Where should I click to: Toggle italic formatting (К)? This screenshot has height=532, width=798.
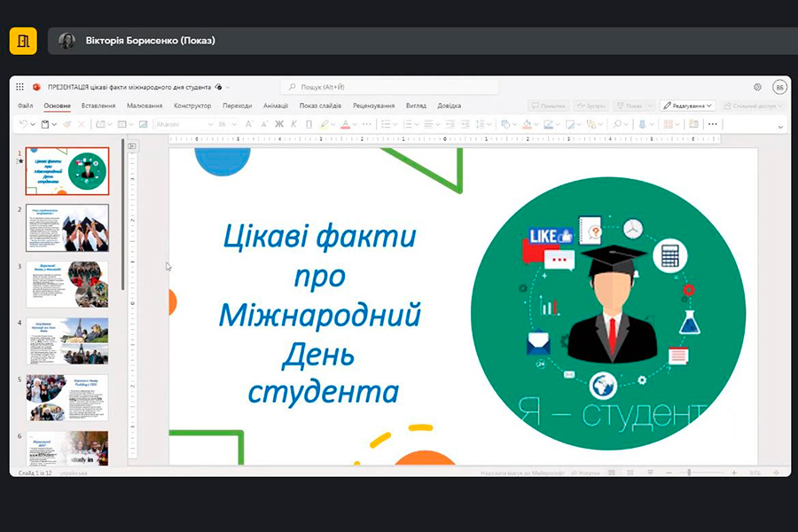point(293,124)
